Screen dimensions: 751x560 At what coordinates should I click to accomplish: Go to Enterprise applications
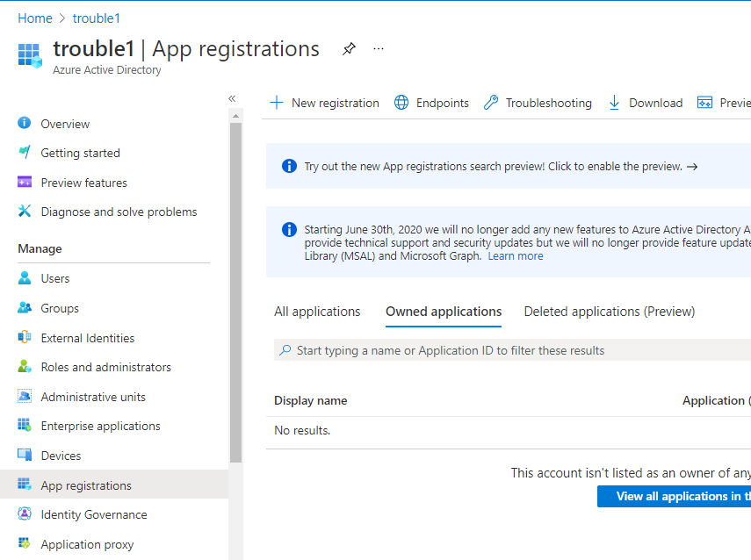[x=101, y=426]
